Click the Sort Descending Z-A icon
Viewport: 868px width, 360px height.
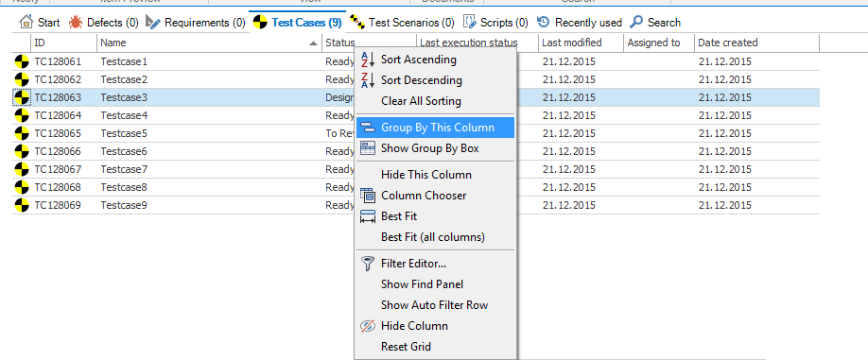[368, 80]
